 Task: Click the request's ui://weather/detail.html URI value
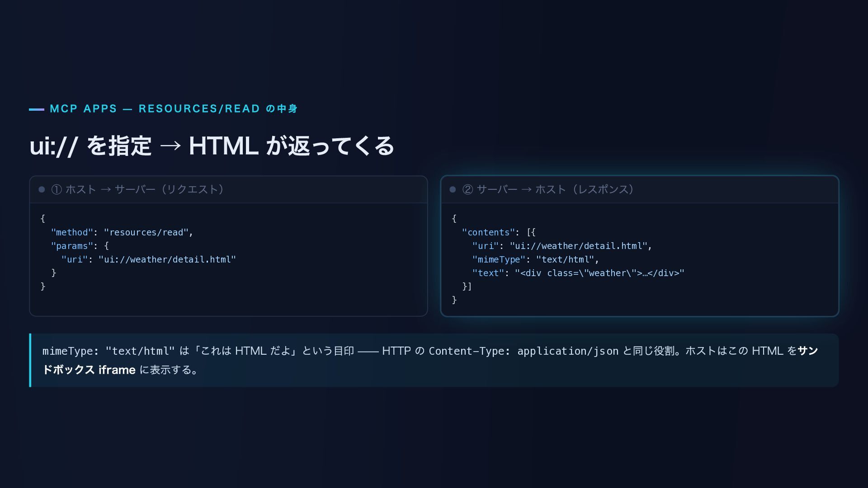pyautogui.click(x=167, y=259)
